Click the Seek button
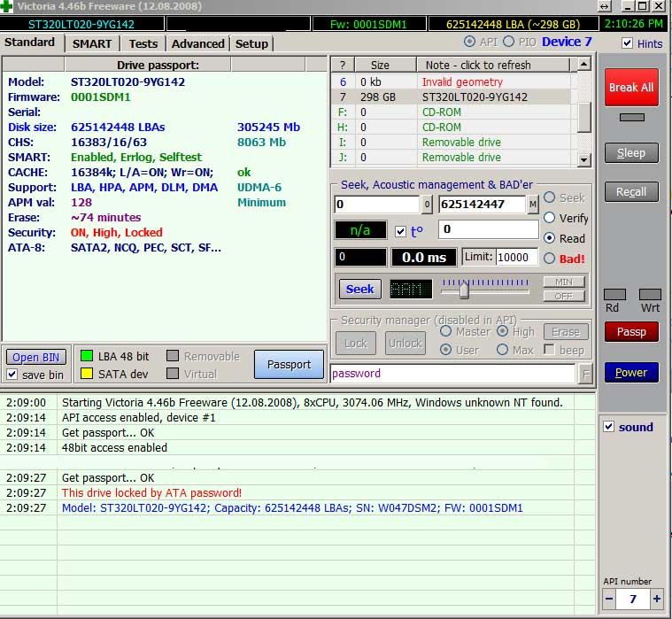672x619 pixels. click(360, 290)
